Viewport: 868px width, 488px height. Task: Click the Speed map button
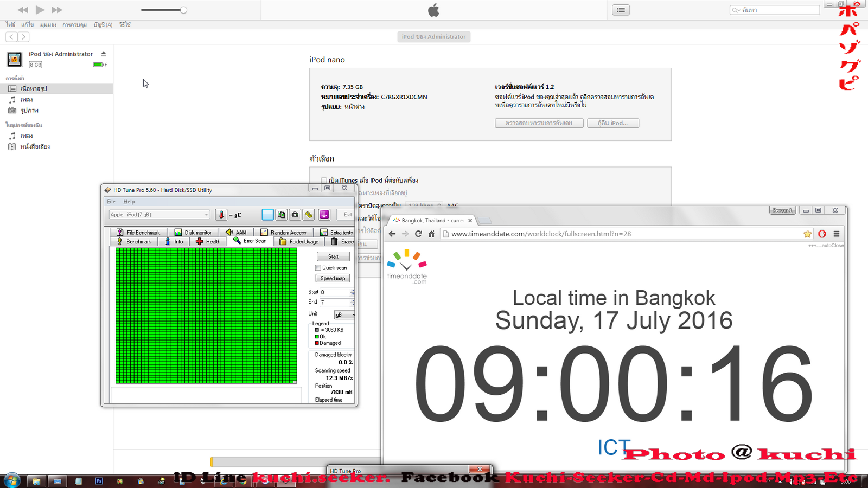coord(333,278)
